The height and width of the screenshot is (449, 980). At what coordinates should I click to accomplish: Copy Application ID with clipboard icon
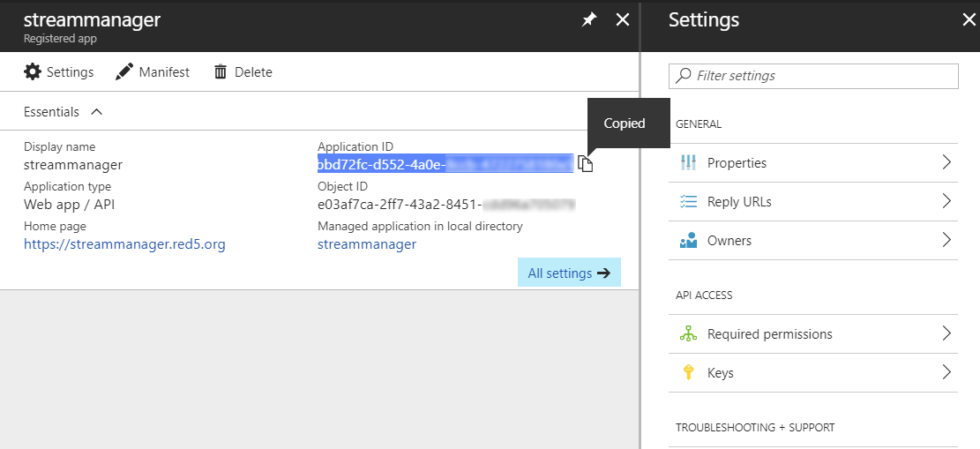click(585, 164)
